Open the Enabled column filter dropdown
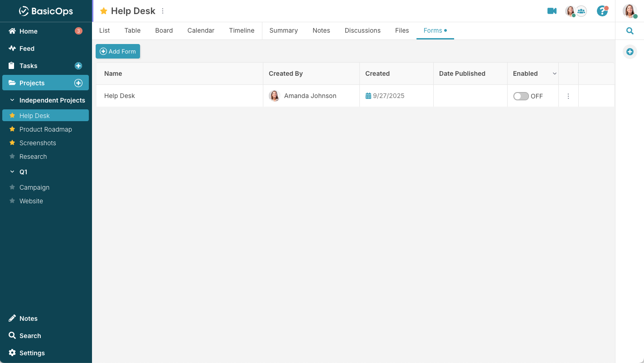The height and width of the screenshot is (363, 644). (x=554, y=74)
